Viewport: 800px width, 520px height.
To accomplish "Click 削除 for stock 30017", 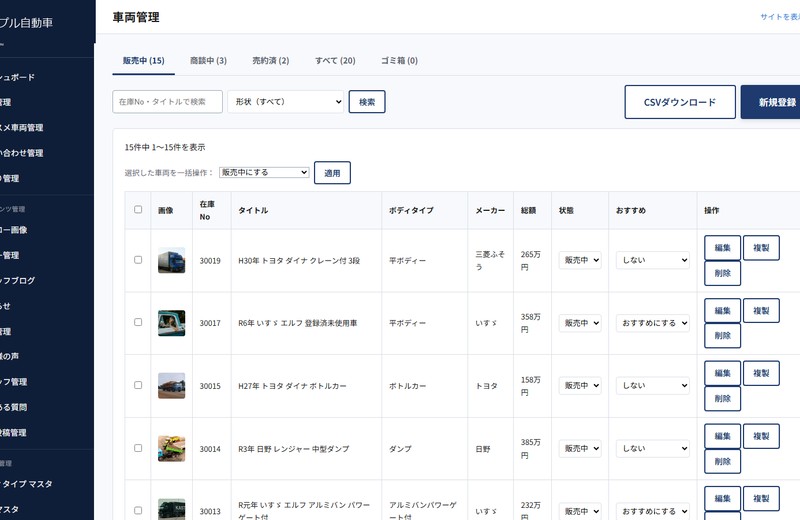I will (x=722, y=336).
